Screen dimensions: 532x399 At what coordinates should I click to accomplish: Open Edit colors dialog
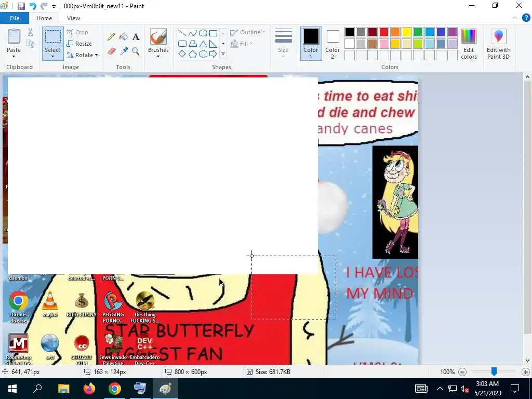click(469, 44)
